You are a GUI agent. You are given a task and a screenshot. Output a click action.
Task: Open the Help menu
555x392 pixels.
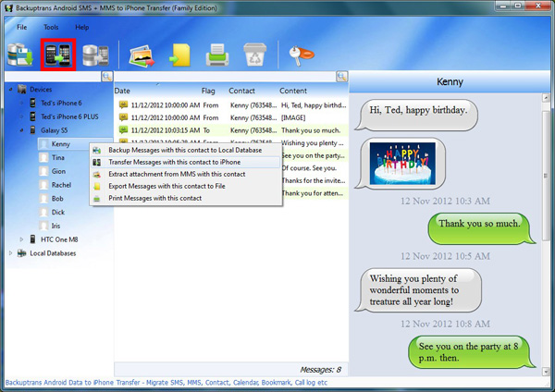(x=82, y=27)
